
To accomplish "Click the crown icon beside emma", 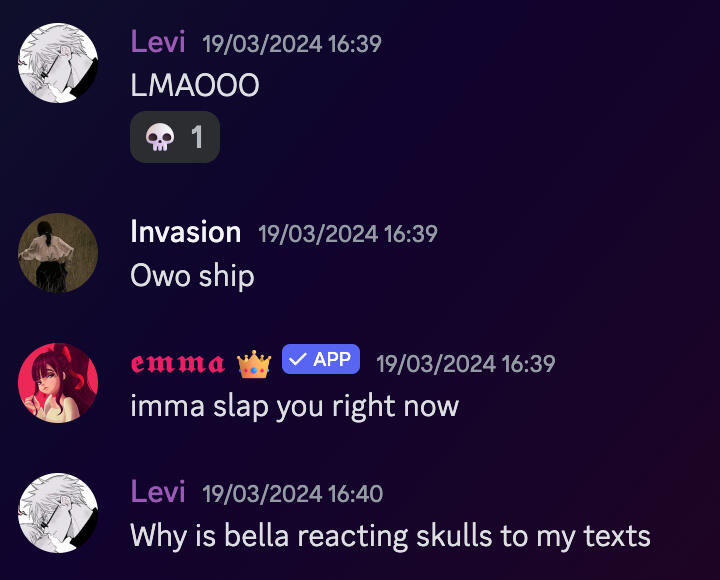I will click(254, 364).
